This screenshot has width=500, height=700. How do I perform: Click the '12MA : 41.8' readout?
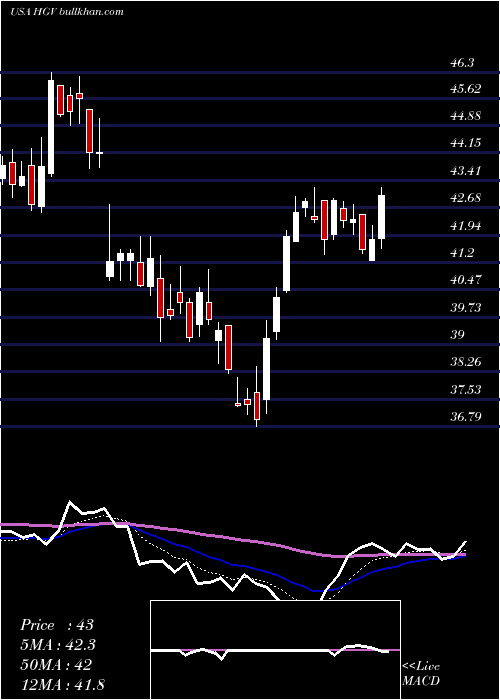(62, 684)
